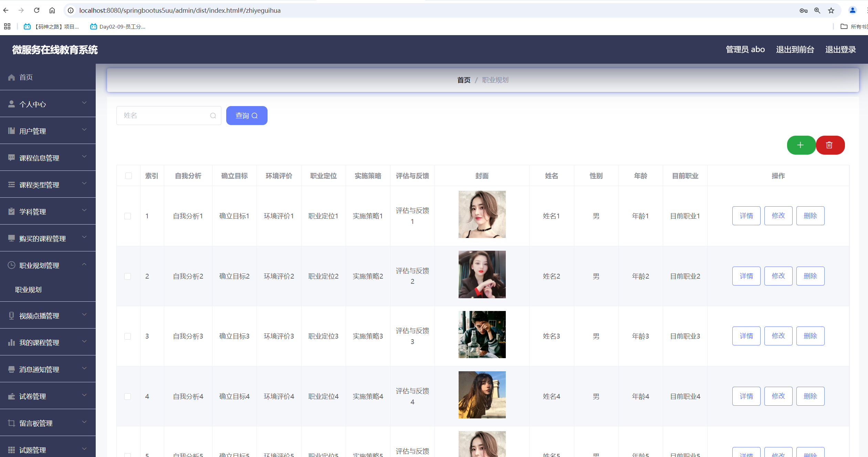Reload the page with browser refresh icon

pos(36,10)
